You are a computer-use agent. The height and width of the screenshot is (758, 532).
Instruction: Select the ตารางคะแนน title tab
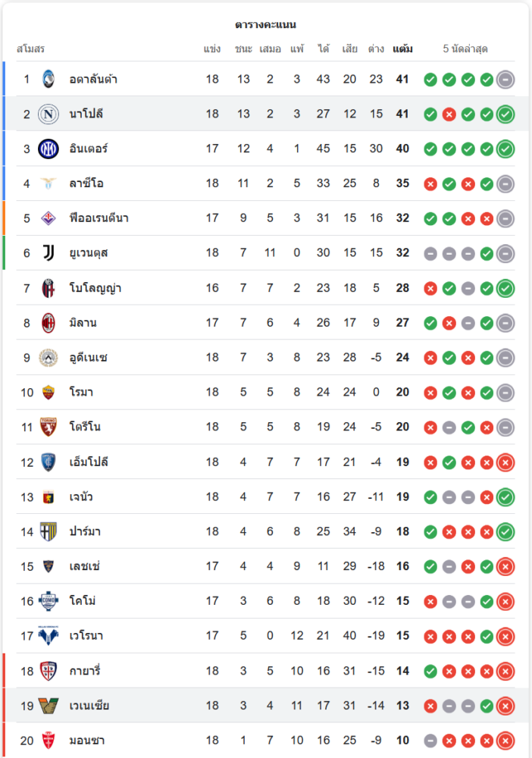click(x=265, y=25)
